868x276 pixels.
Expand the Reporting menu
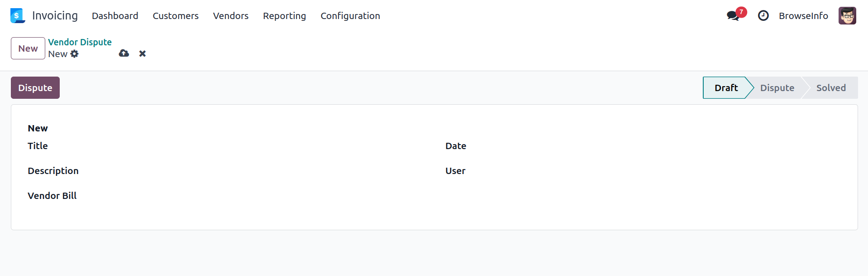coord(284,16)
